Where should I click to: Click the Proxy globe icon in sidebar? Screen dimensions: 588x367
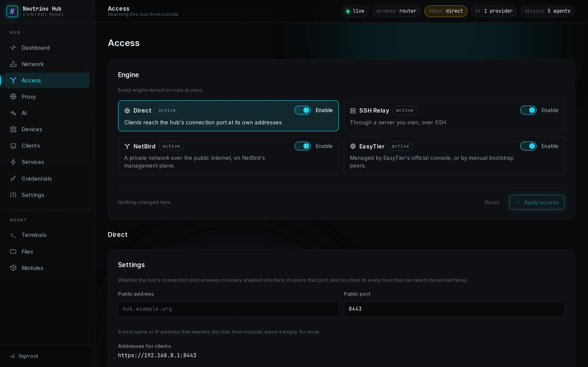(13, 97)
